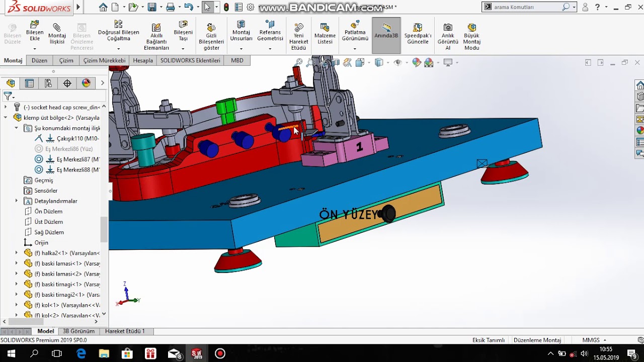The image size is (644, 362).
Task: Expand the Bileşen Ekle dropdown arrow
Action: (x=35, y=49)
